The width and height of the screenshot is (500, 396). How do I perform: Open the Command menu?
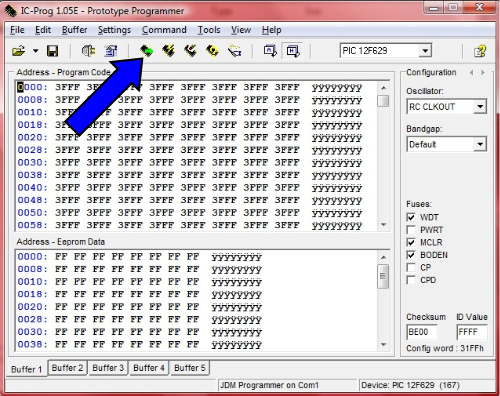164,30
